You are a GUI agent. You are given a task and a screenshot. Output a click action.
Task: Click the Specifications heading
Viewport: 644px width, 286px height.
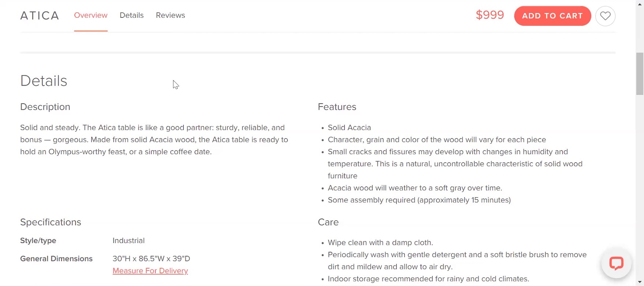pyautogui.click(x=51, y=222)
